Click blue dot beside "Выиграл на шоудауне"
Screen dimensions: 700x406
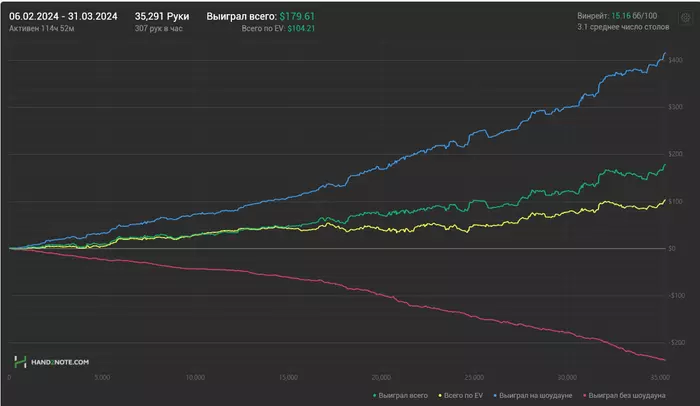pyautogui.click(x=498, y=396)
